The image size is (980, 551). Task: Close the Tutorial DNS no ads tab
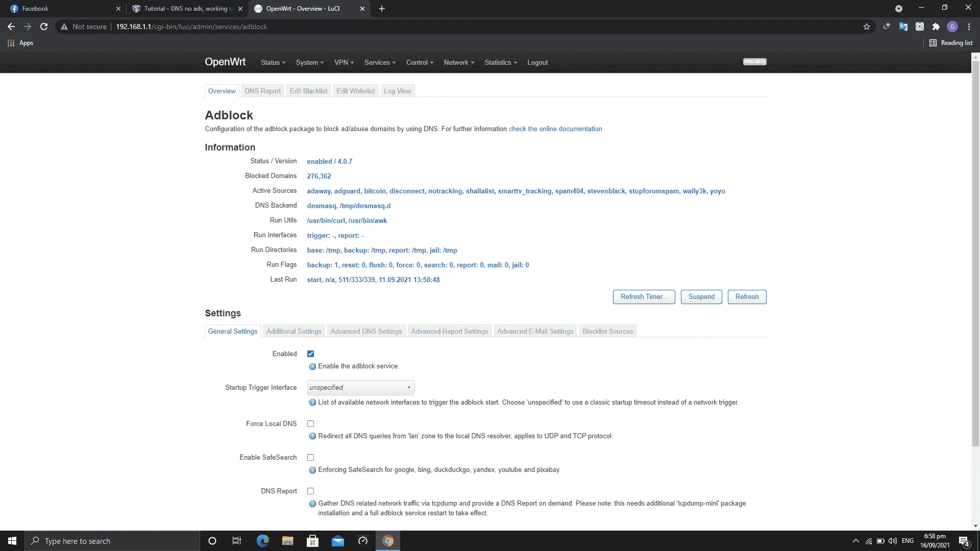pos(240,9)
